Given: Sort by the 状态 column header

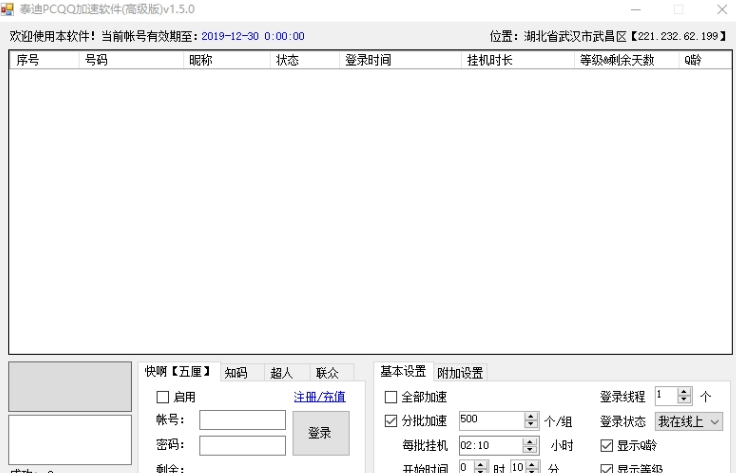Looking at the screenshot, I should point(305,60).
